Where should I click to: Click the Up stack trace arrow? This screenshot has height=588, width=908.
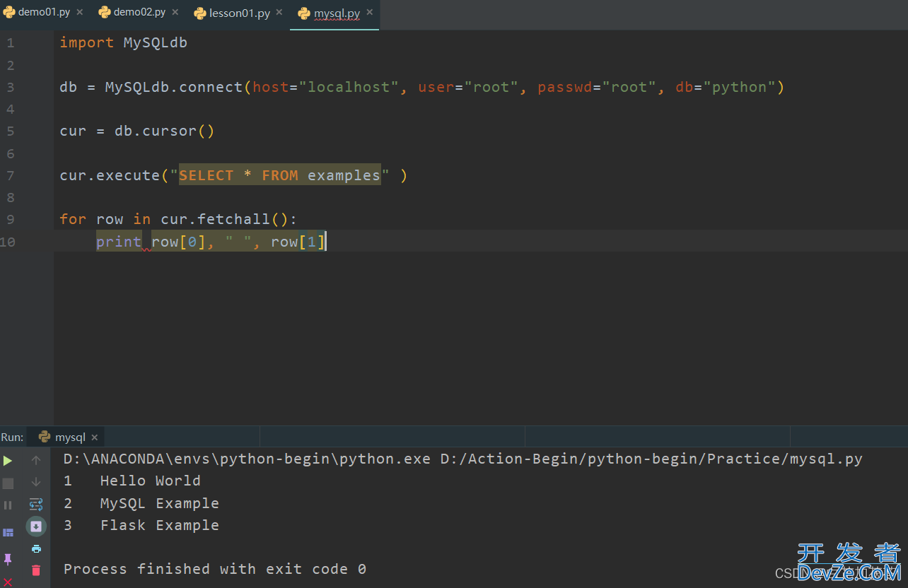coord(36,461)
